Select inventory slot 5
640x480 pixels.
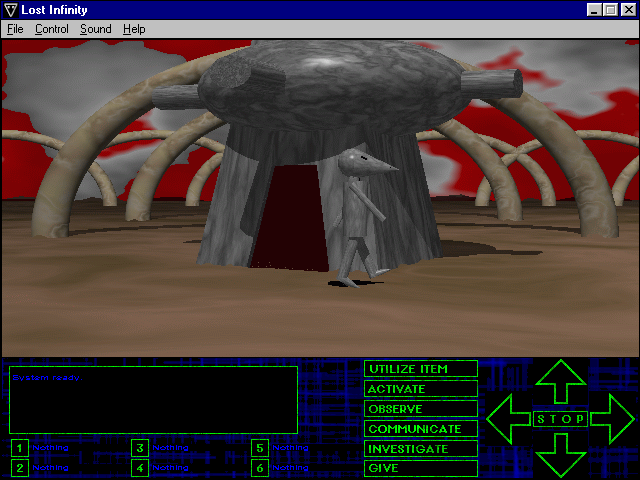point(260,448)
